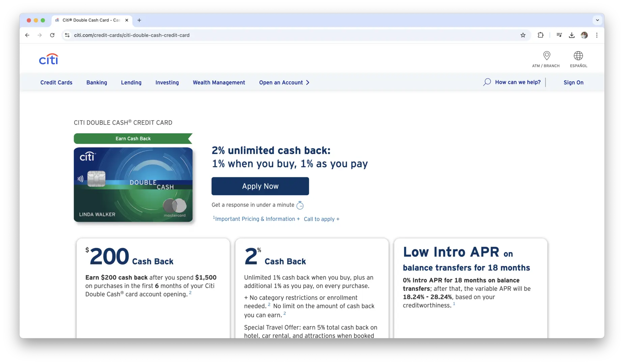Click the 18.24% - 28.24% APR text

(x=427, y=297)
